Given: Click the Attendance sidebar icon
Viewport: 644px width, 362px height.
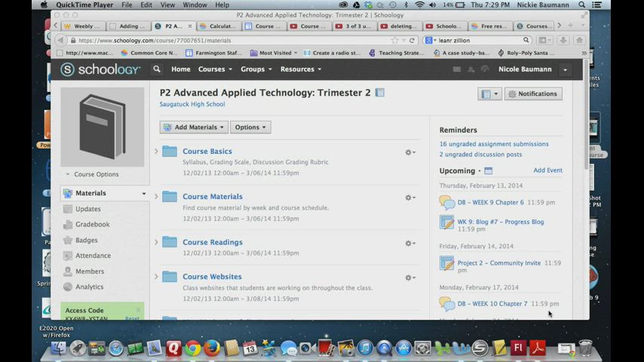Looking at the screenshot, I should [68, 256].
